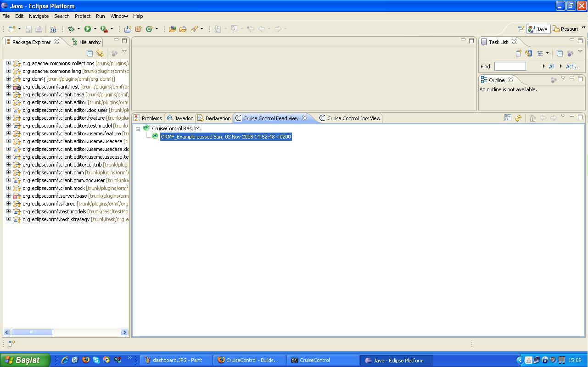588x367 pixels.
Task: Switch to the Problems tab
Action: [x=148, y=118]
